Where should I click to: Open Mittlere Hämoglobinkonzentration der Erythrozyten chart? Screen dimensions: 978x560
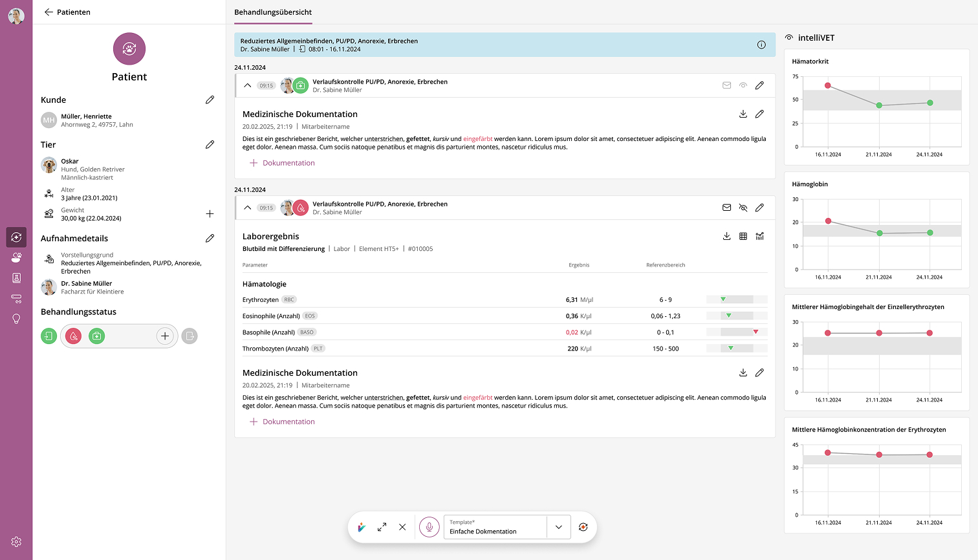tap(876, 475)
